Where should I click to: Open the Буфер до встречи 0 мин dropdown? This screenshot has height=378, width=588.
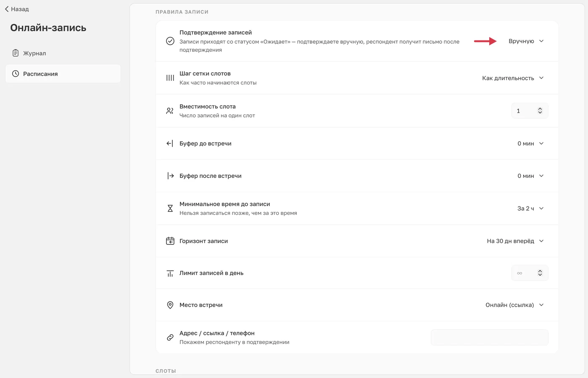(x=531, y=143)
